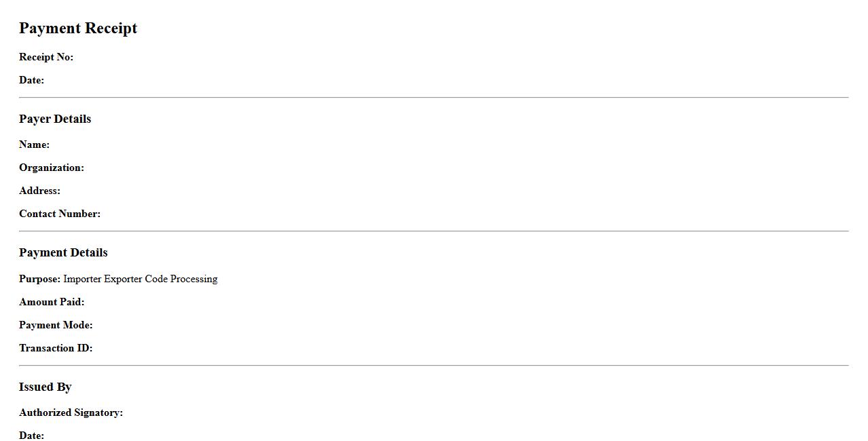The height and width of the screenshot is (441, 868).
Task: Click the Name label
Action: coord(35,145)
